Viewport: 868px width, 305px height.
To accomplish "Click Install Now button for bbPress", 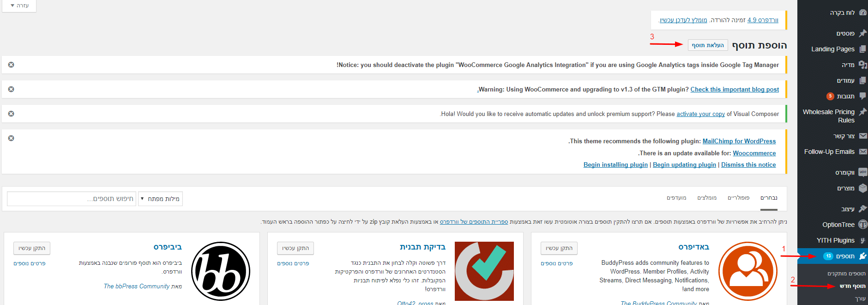I will pyautogui.click(x=32, y=248).
